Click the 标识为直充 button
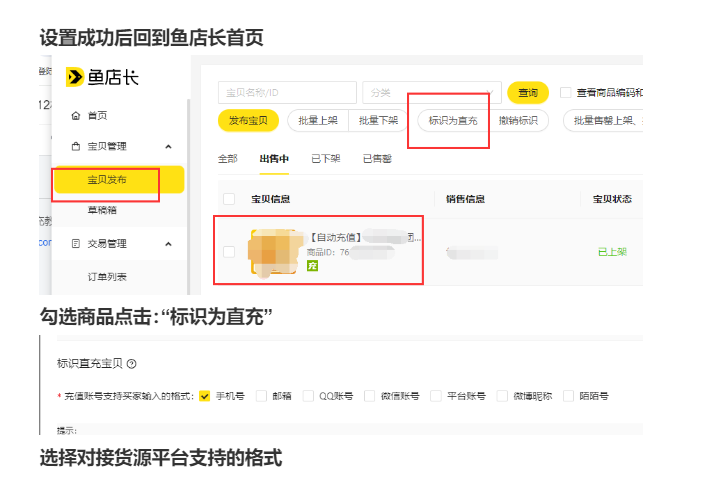Screen dimensions: 721x498 click(453, 120)
